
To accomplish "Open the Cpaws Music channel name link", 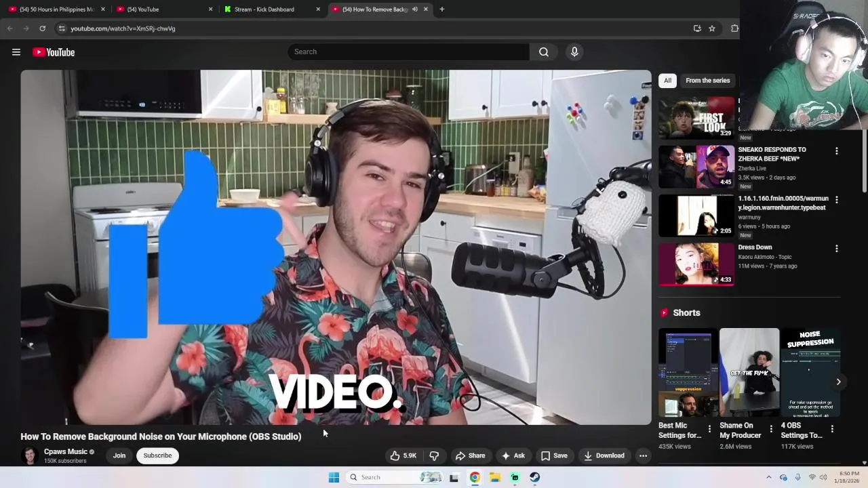I will coord(66,451).
